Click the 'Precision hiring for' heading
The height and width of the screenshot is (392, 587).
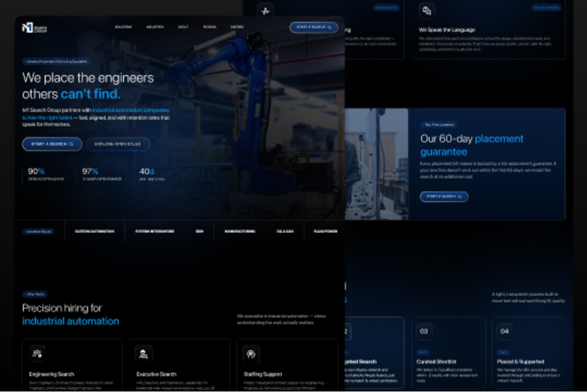click(62, 308)
